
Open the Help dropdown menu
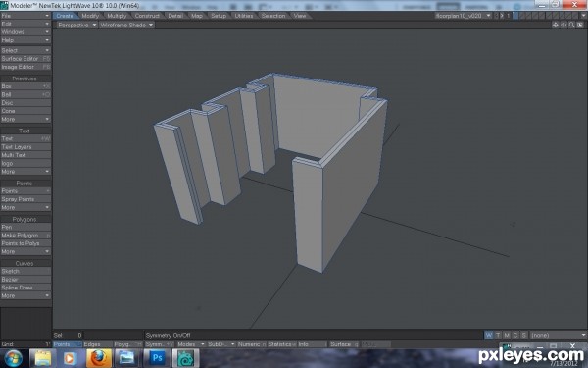point(25,40)
